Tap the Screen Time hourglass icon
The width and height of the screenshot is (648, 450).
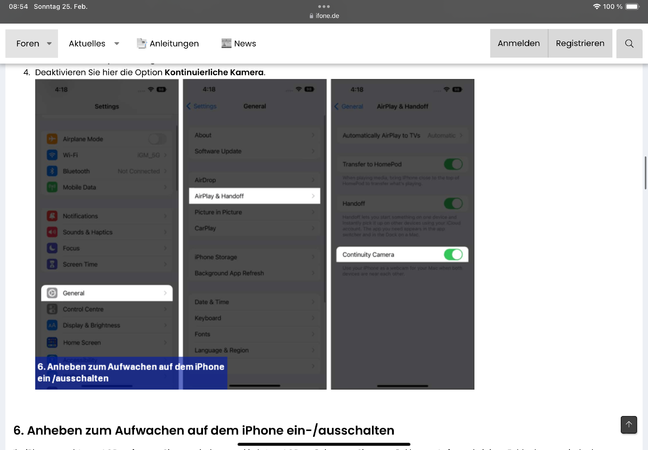point(52,264)
